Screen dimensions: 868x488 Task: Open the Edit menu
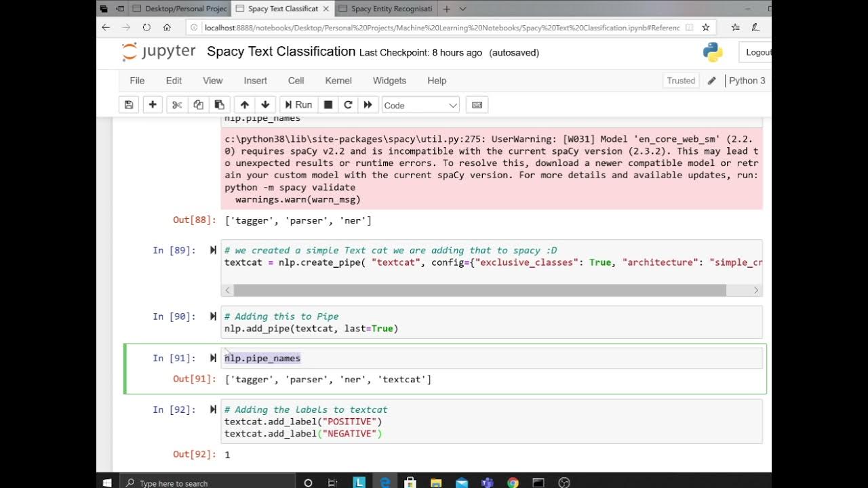pos(174,81)
